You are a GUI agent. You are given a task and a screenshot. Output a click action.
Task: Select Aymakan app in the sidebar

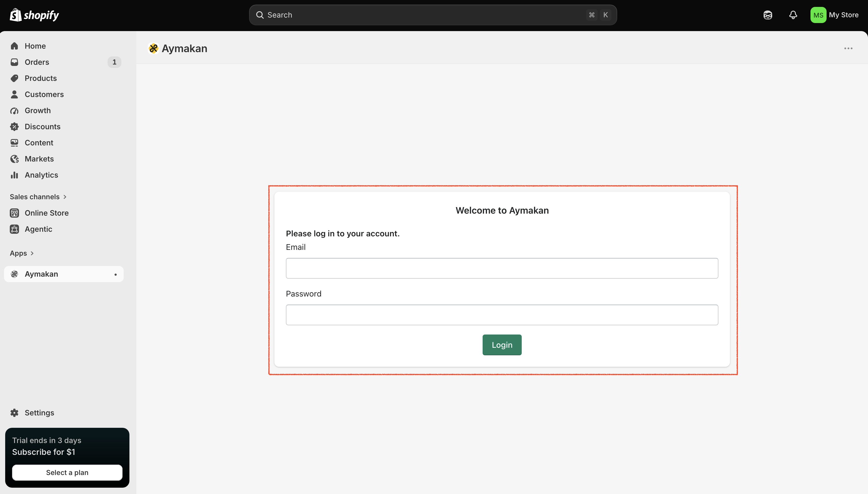click(64, 274)
